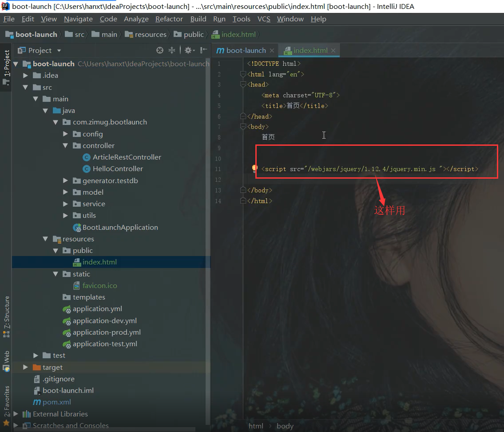Expand the test folder
Image resolution: width=504 pixels, height=432 pixels.
[x=36, y=355]
